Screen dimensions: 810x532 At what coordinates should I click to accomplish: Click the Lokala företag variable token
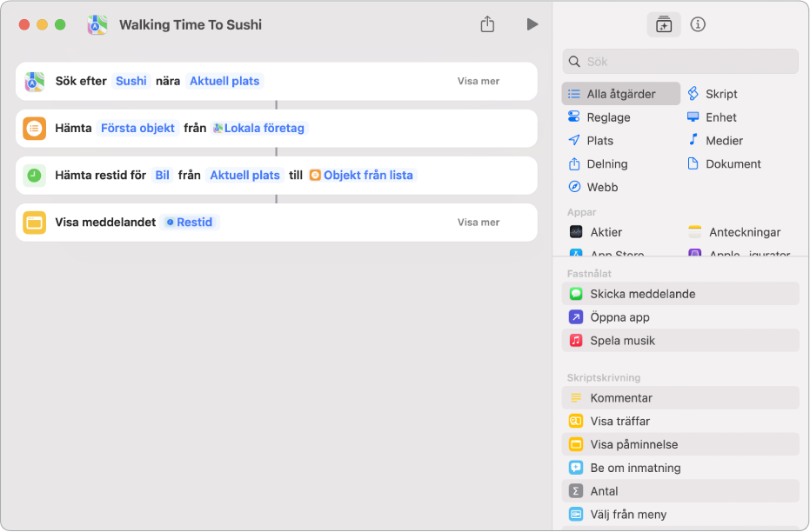pyautogui.click(x=259, y=128)
